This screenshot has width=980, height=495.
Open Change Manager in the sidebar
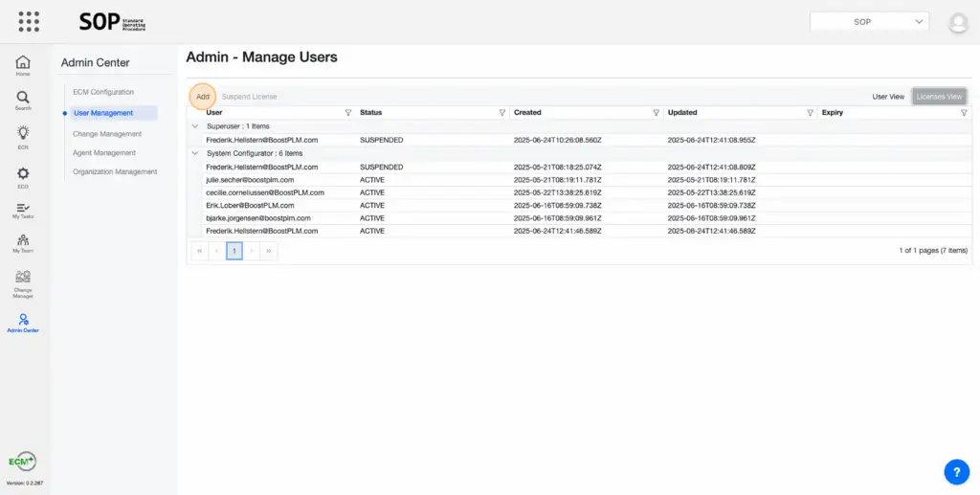[x=23, y=283]
